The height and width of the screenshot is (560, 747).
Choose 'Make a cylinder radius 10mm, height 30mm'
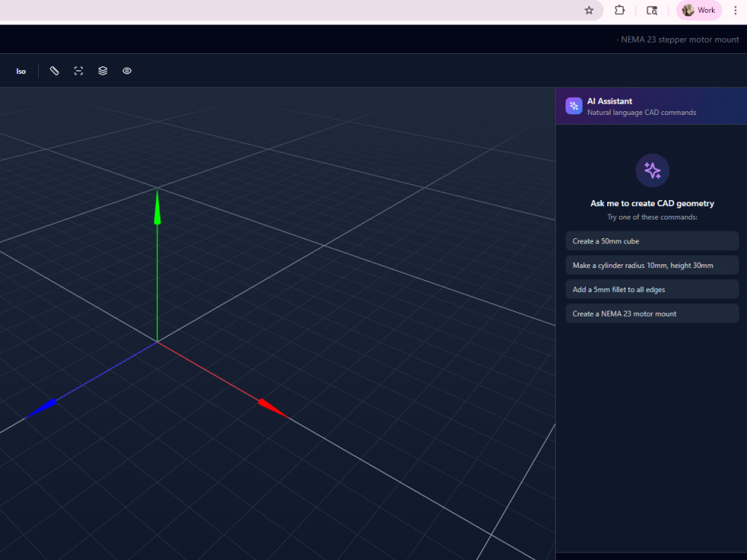click(651, 265)
